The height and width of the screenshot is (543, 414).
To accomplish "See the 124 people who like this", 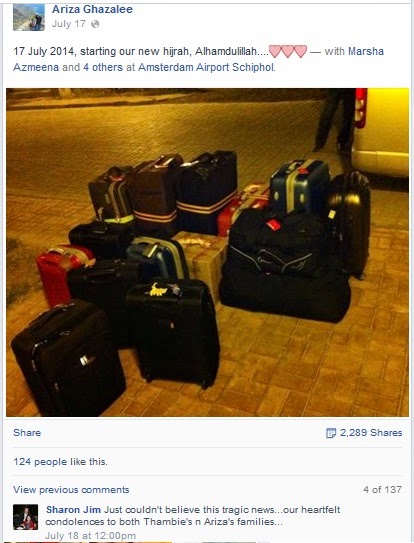I will click(x=60, y=462).
